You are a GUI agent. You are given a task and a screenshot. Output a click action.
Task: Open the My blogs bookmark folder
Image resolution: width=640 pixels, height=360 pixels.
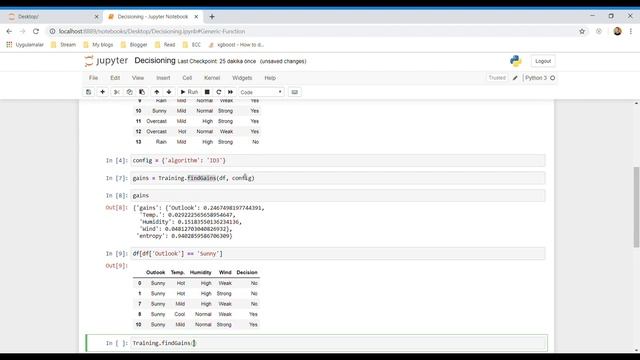[x=98, y=45]
